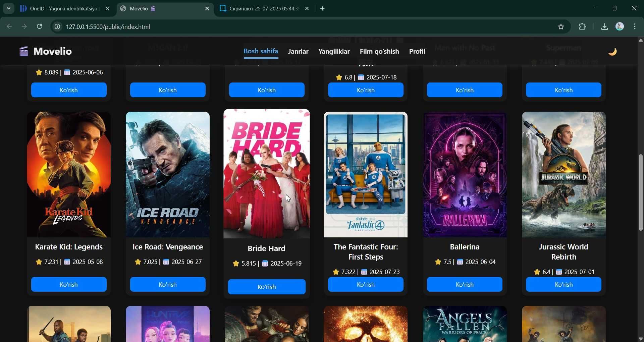Select the Ballerina title text
This screenshot has width=644, height=342.
coord(465,247)
